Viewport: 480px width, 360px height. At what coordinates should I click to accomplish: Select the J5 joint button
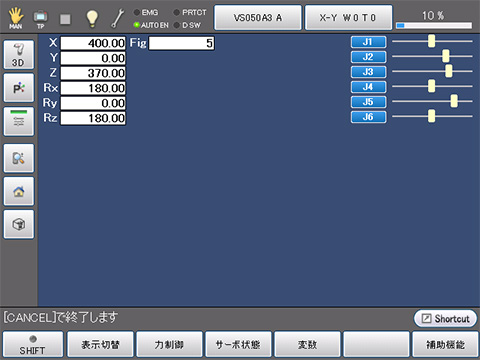click(368, 102)
